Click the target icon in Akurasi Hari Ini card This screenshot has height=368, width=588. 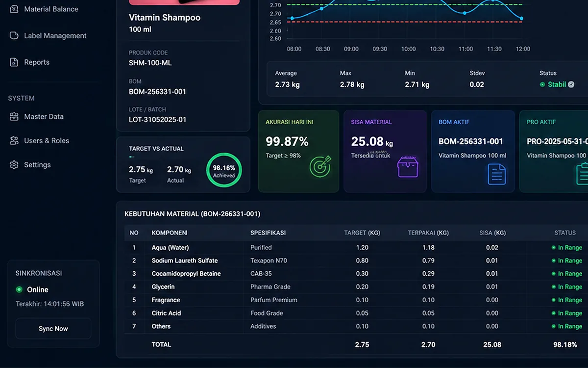(320, 166)
